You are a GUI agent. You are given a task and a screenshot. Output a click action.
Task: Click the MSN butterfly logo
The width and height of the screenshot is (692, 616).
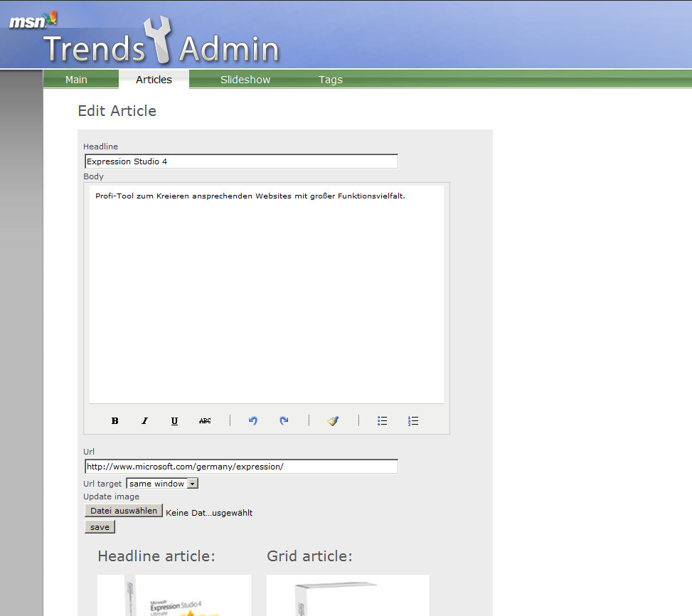[x=33, y=20]
